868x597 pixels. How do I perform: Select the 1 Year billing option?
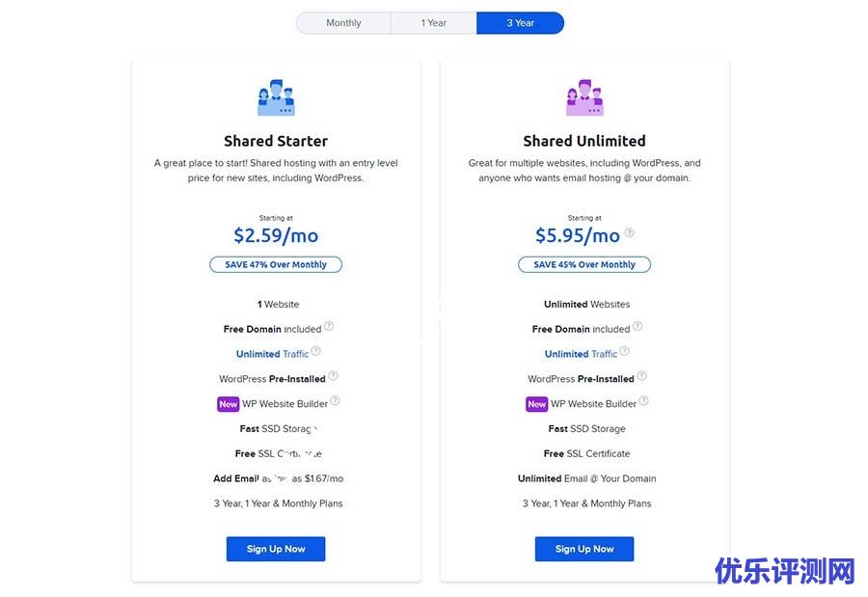pos(433,23)
